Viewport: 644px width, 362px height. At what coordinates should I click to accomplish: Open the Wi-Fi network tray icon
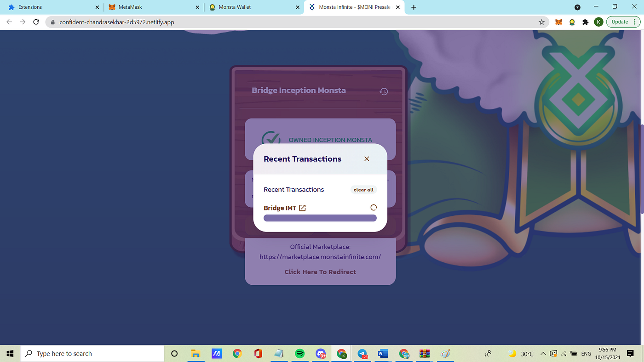click(563, 354)
